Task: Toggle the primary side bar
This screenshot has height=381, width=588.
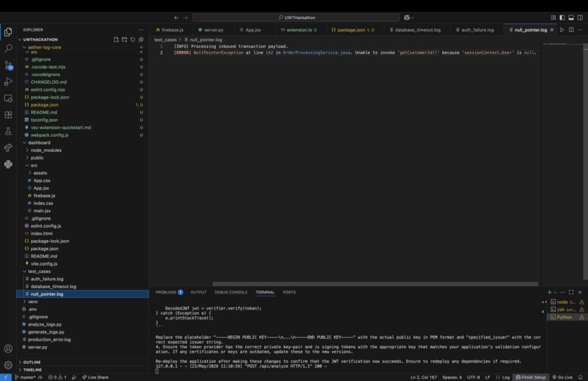Action: [x=562, y=18]
